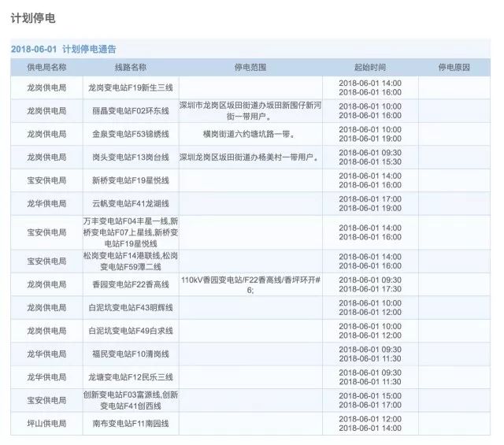The width and height of the screenshot is (504, 445).
Task: Click the time cell in 龙塘变电站F12民乐三线 row
Action: (x=370, y=376)
